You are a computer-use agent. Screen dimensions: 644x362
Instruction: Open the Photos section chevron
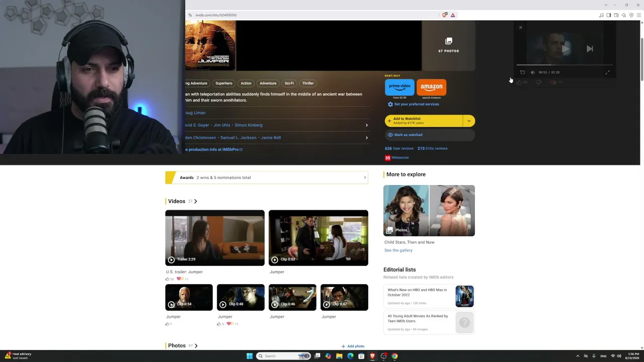[x=196, y=346]
